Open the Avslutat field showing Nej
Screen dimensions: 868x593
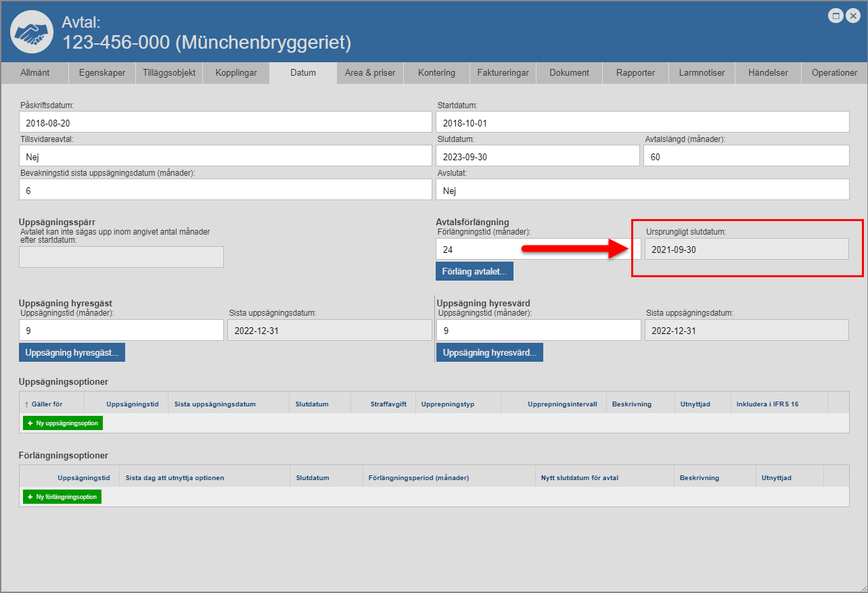pyautogui.click(x=642, y=191)
